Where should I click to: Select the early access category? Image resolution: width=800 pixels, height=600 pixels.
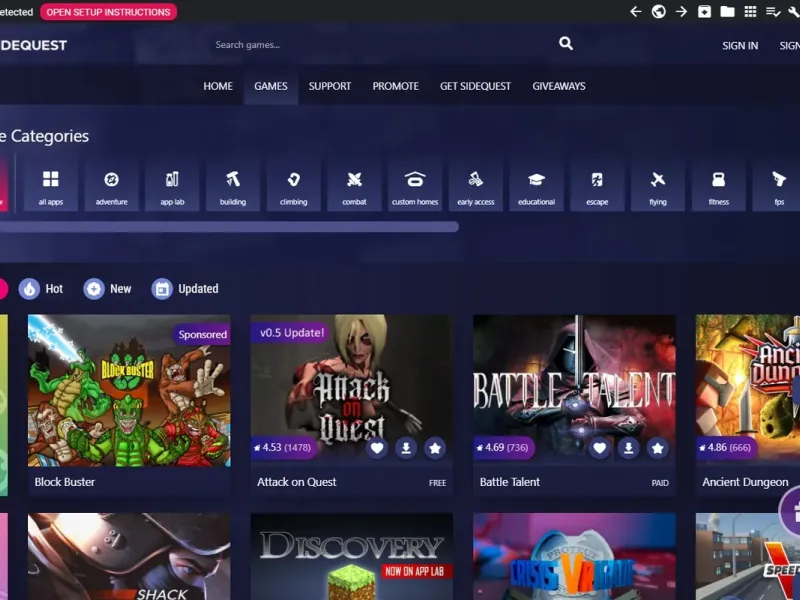click(476, 184)
